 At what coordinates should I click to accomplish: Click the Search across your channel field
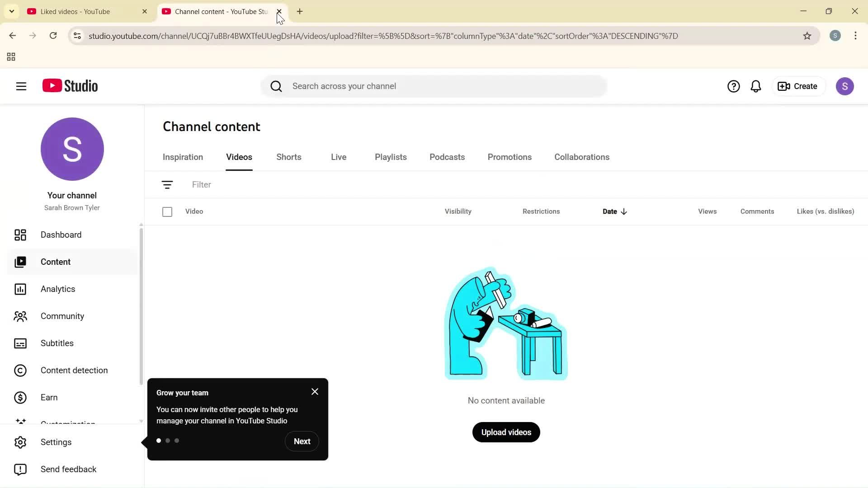(x=434, y=86)
